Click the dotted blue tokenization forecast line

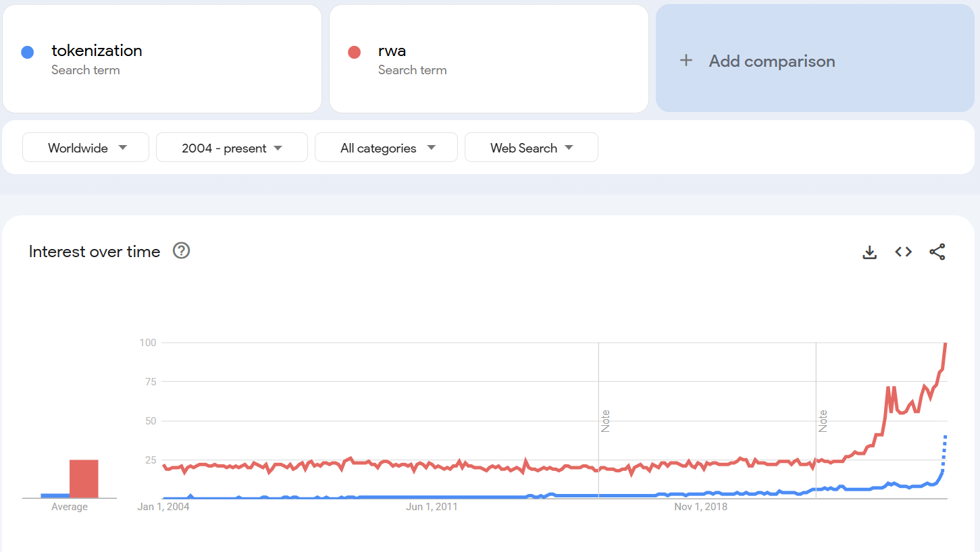pyautogui.click(x=945, y=449)
